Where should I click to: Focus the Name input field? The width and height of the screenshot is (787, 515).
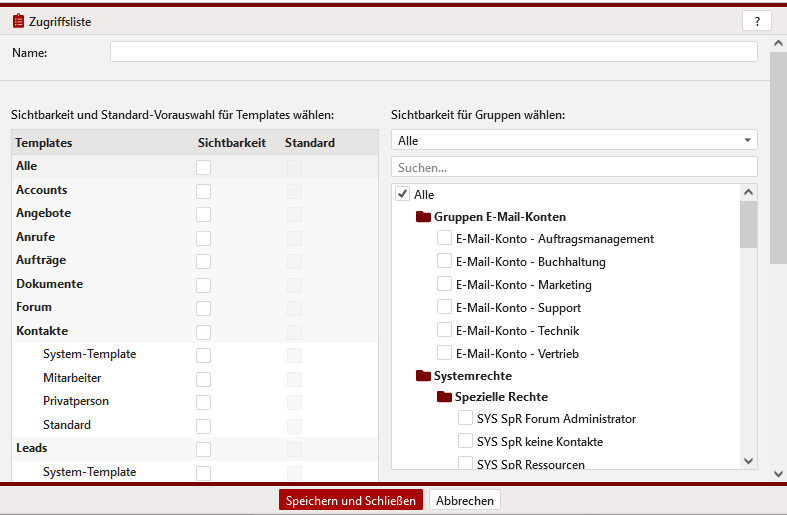434,52
